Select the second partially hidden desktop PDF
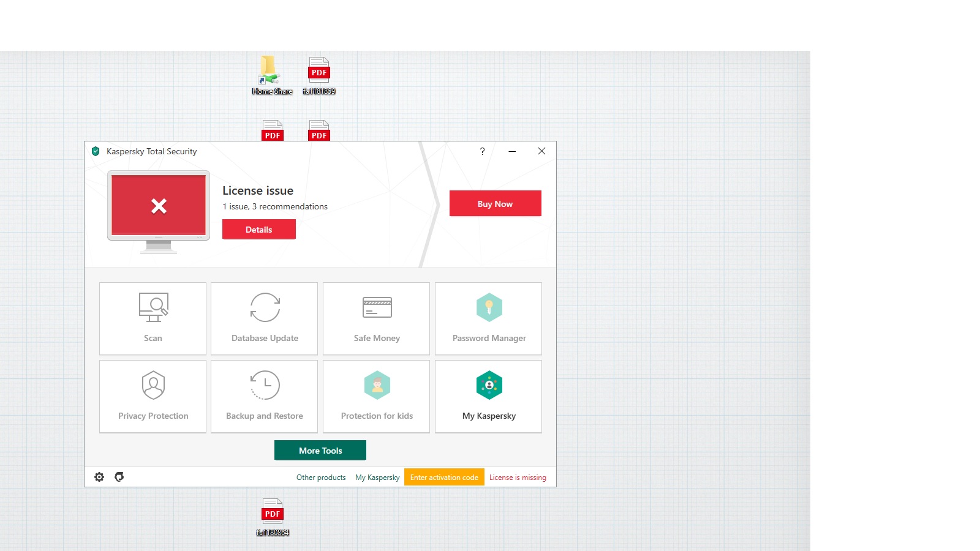This screenshot has height=551, width=980. click(319, 130)
